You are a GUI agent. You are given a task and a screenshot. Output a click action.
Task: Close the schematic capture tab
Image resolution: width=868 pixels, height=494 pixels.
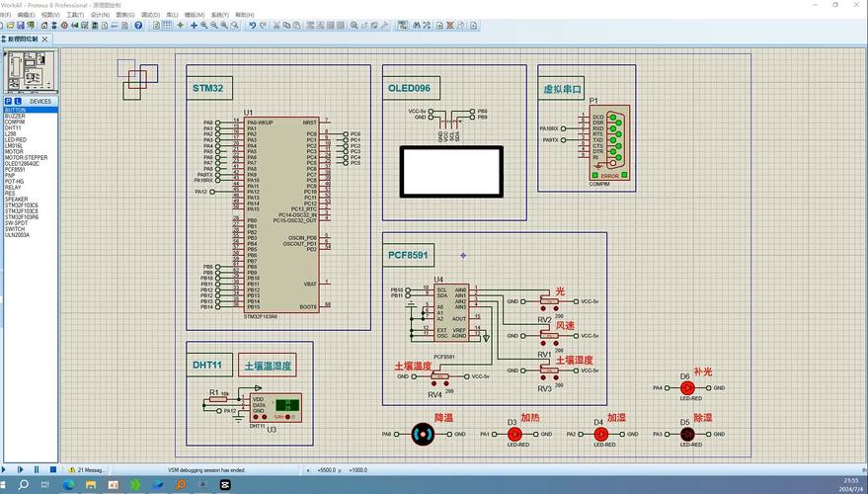point(44,39)
